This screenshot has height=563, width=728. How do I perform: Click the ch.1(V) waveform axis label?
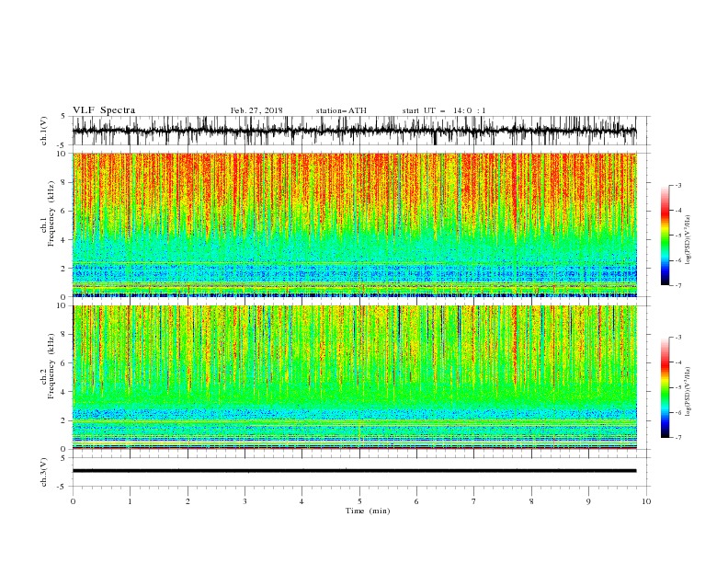point(43,131)
